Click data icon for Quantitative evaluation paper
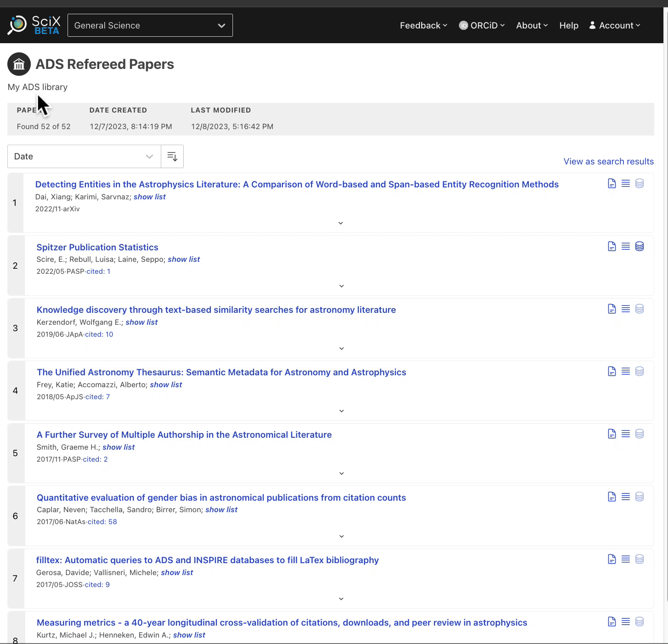This screenshot has width=668, height=644. tap(639, 497)
